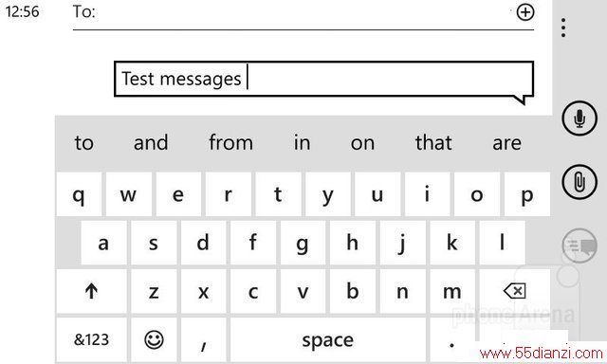Image resolution: width=607 pixels, height=364 pixels.
Task: Tap the letter m key
Action: pos(451,291)
